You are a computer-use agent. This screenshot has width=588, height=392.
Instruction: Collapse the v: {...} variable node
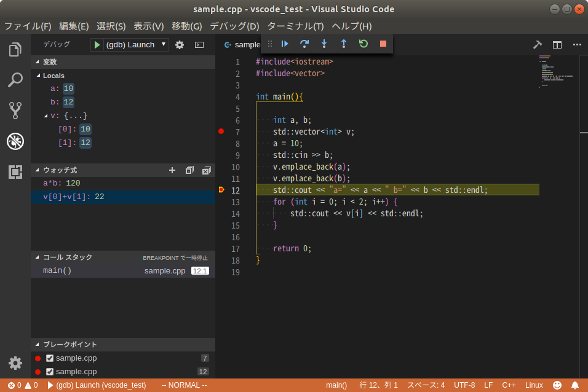tap(46, 116)
